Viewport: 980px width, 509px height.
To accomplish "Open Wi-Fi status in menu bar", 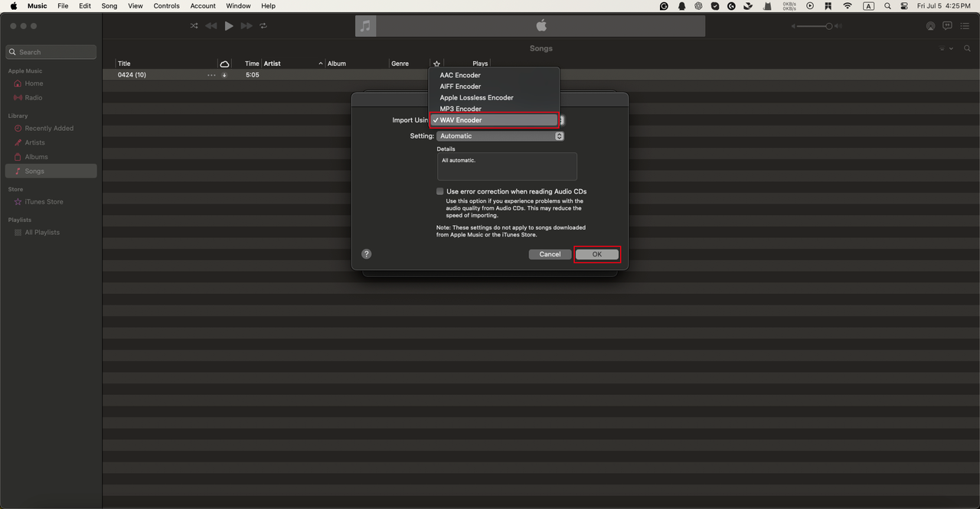I will [848, 5].
